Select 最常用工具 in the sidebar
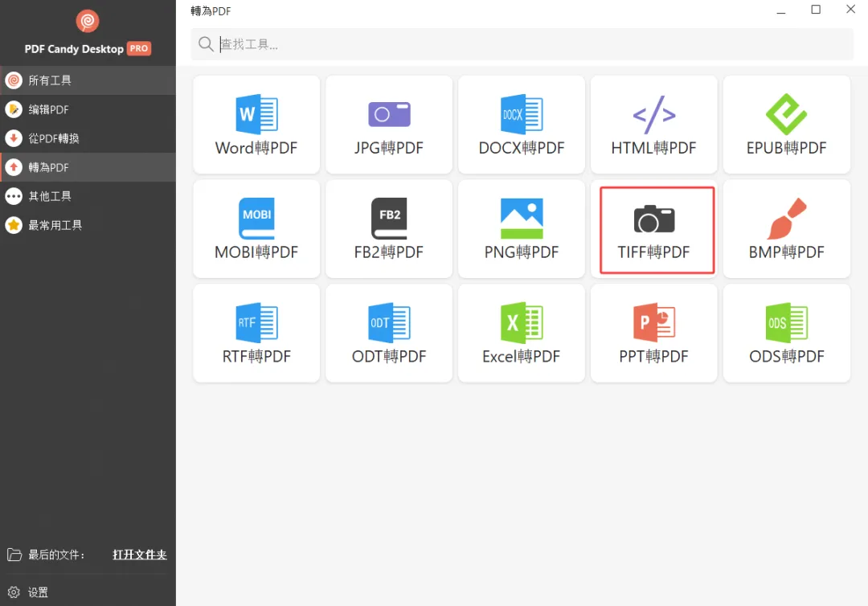This screenshot has width=868, height=606. (88, 225)
